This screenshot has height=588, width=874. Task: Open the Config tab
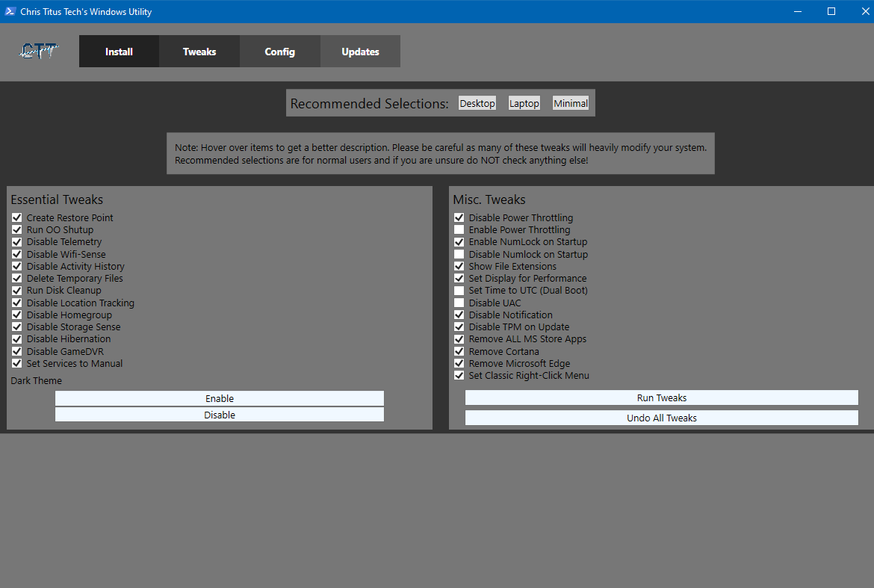tap(280, 52)
